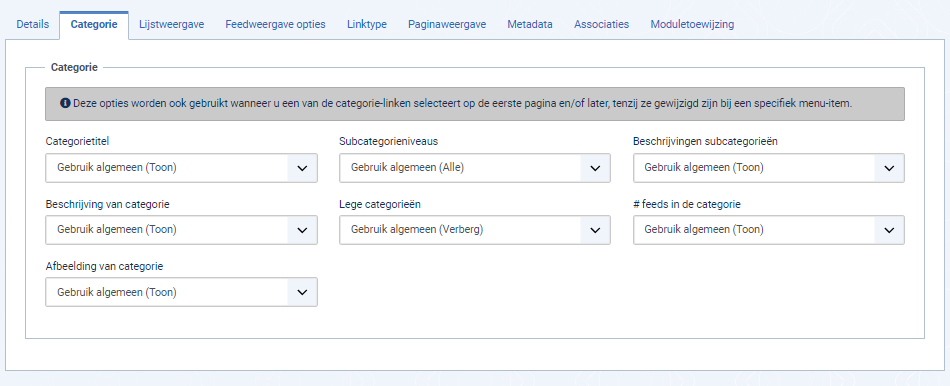
Task: Select the Categorie tab
Action: (x=94, y=24)
